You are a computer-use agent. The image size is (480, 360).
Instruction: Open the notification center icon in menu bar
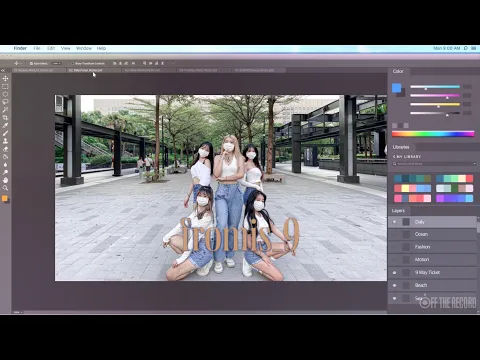[474, 48]
